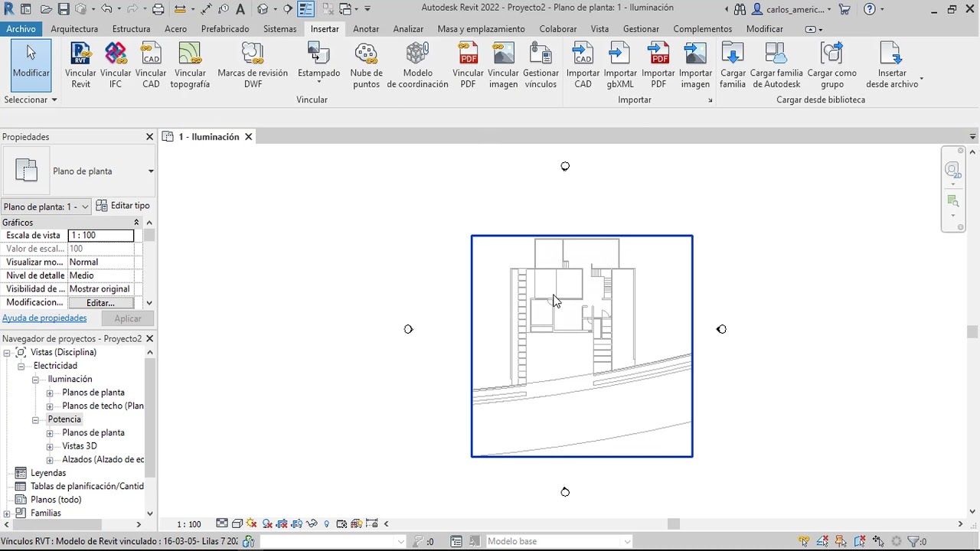The image size is (980, 551).
Task: Click the Vincular CAD icon
Action: pos(151,54)
